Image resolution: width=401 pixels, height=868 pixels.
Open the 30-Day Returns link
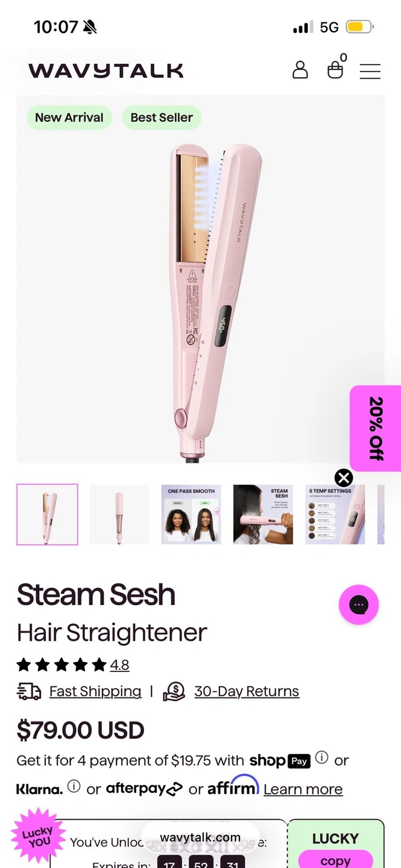point(247,691)
